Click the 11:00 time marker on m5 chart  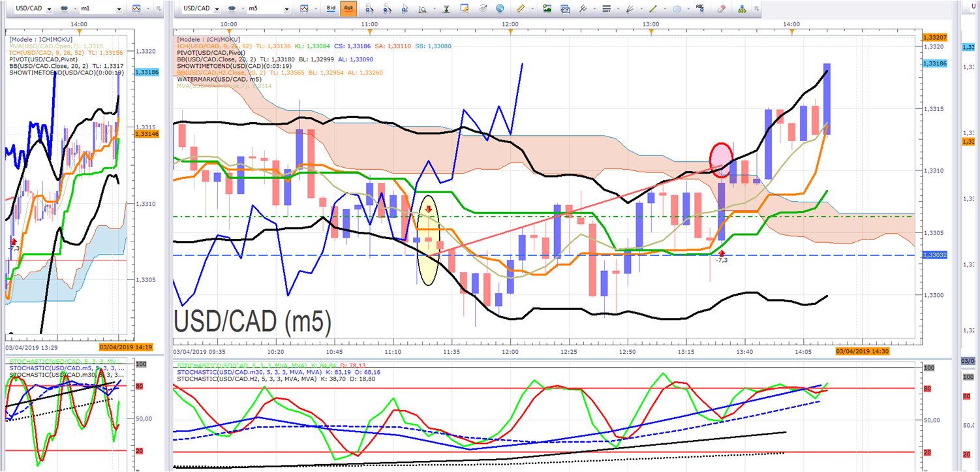[369, 24]
